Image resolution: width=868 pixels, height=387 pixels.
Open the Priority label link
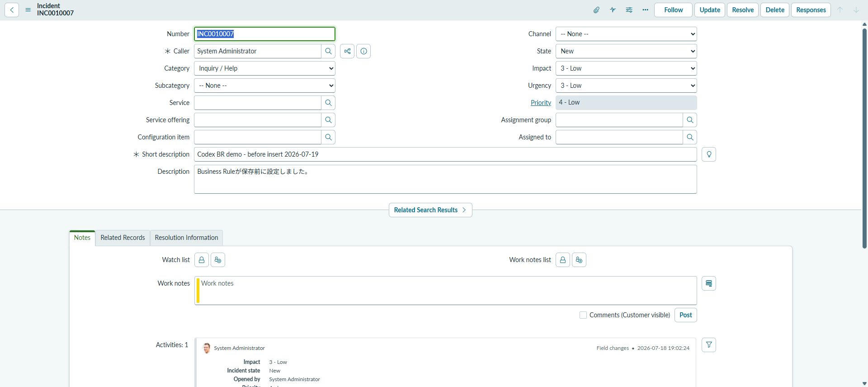click(541, 103)
